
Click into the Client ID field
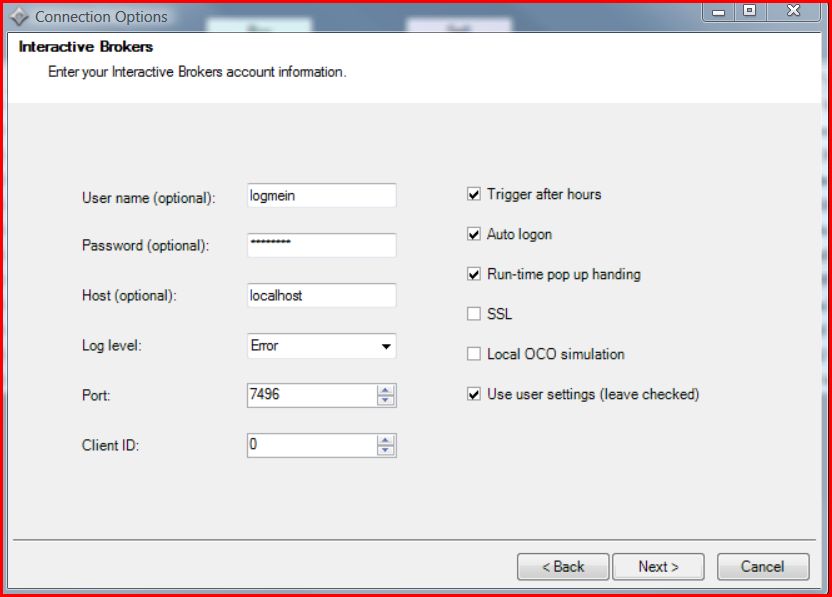(x=312, y=445)
